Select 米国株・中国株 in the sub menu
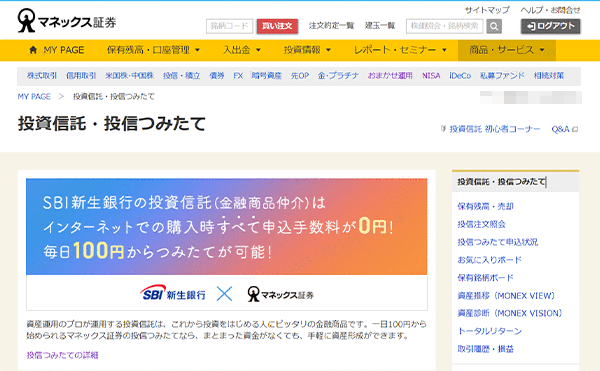This screenshot has width=600, height=371. pos(129,76)
